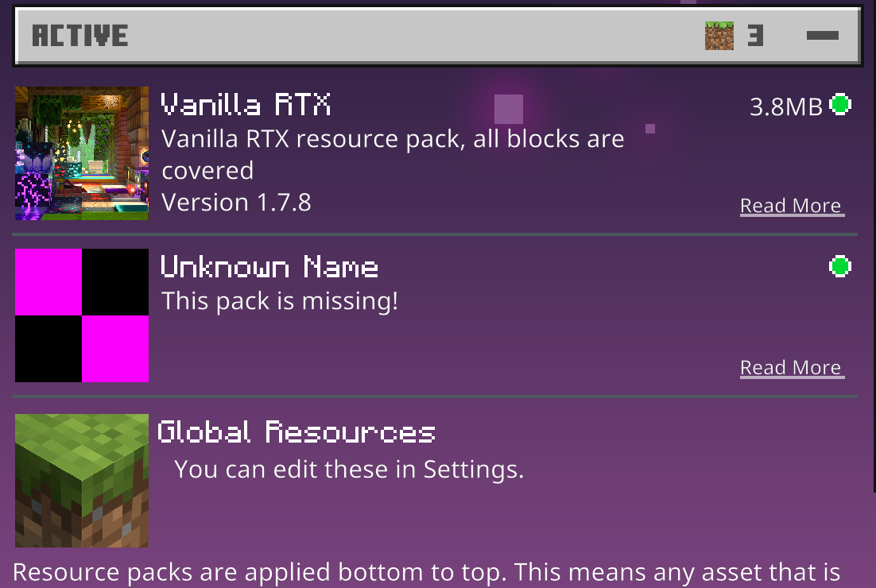Viewport: 876px width, 588px height.
Task: Open Read More for Unknown Name pack
Action: [790, 368]
